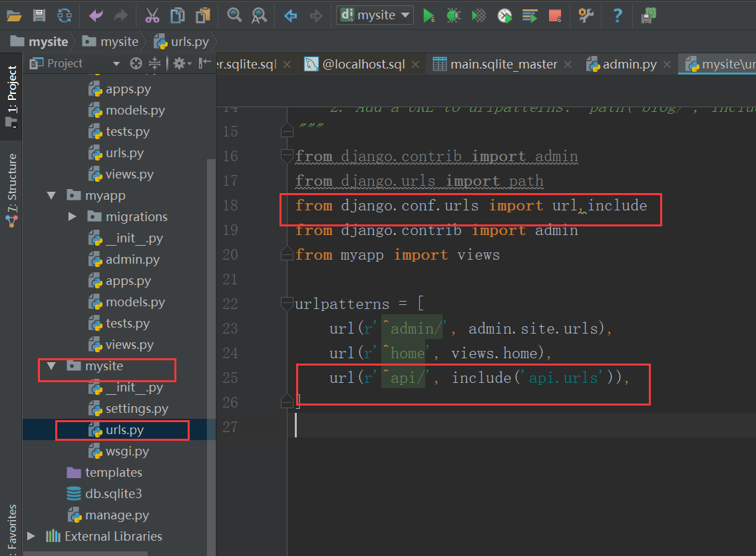This screenshot has width=756, height=556.
Task: Toggle the 7: Structure side tool window
Action: (11, 190)
